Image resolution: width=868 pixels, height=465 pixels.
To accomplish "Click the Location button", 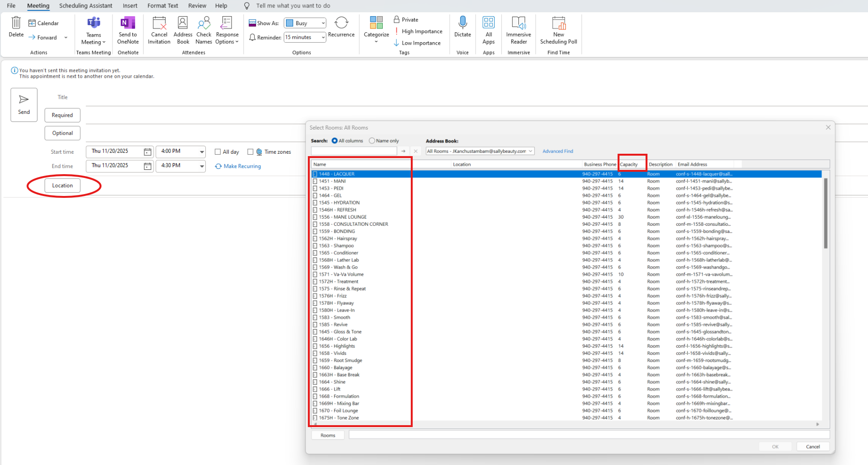I will coord(63,186).
